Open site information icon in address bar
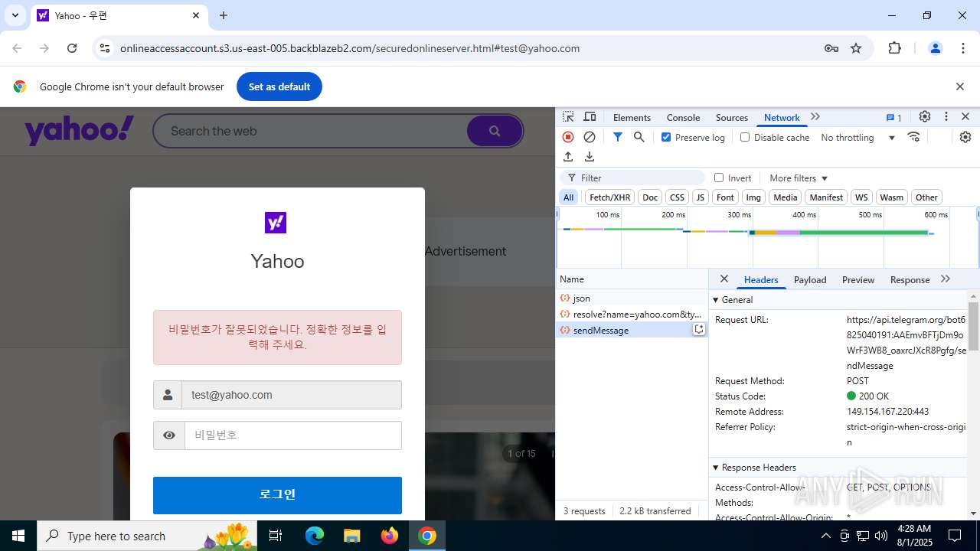Screen dimensions: 980x551 [x=105, y=48]
